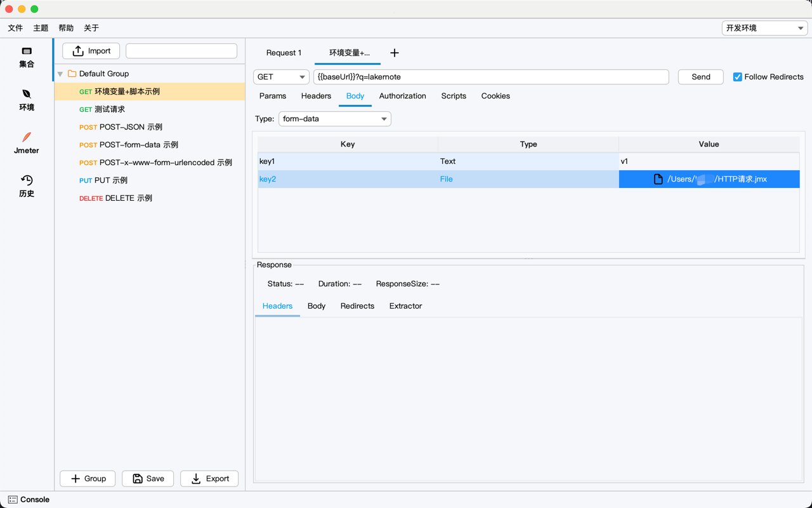Open the 关于 menu

tap(91, 28)
